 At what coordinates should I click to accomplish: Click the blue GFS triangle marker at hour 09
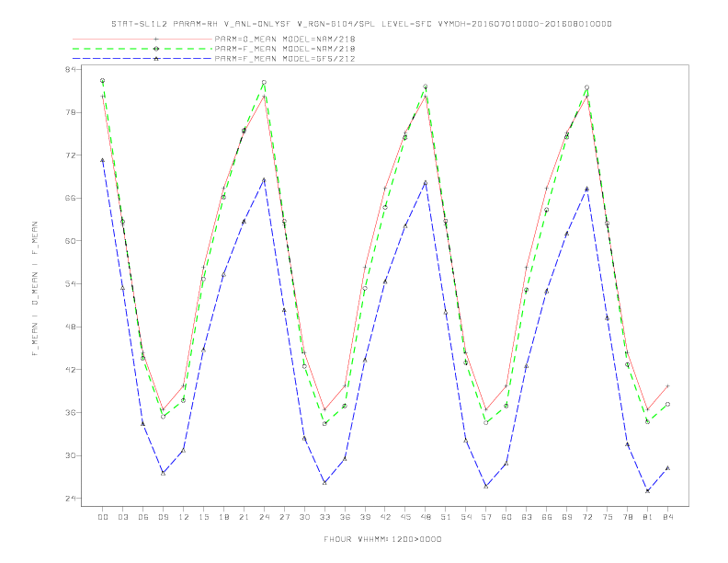click(x=163, y=473)
